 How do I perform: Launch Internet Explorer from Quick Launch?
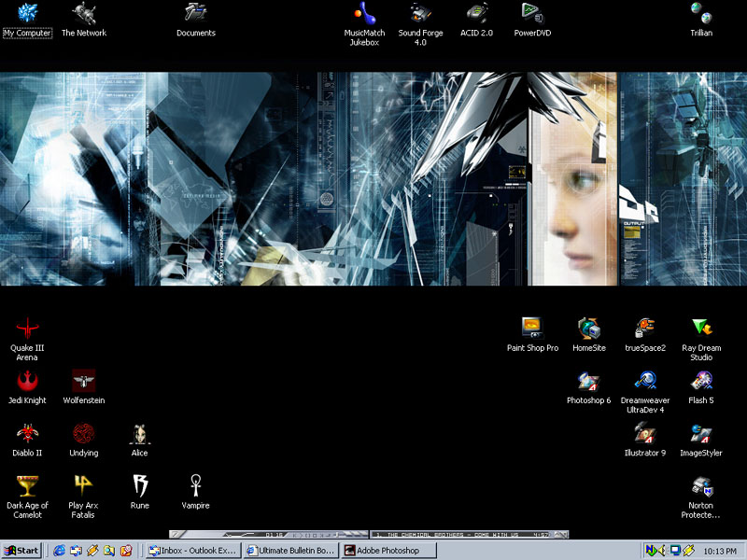(60, 551)
